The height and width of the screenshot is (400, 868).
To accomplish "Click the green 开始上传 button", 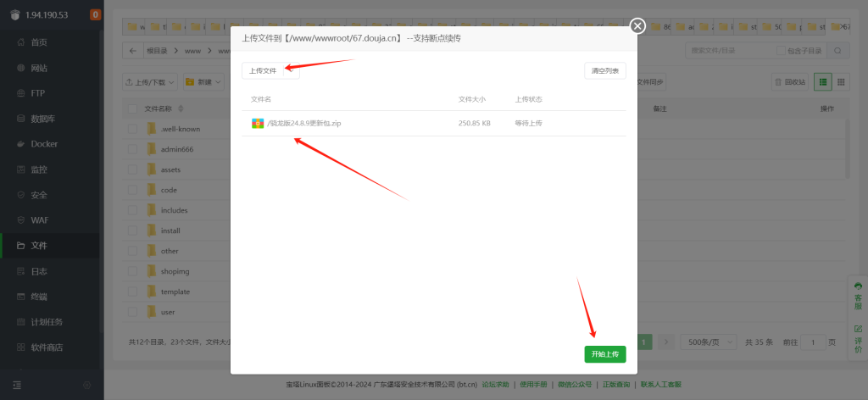I will pos(605,354).
